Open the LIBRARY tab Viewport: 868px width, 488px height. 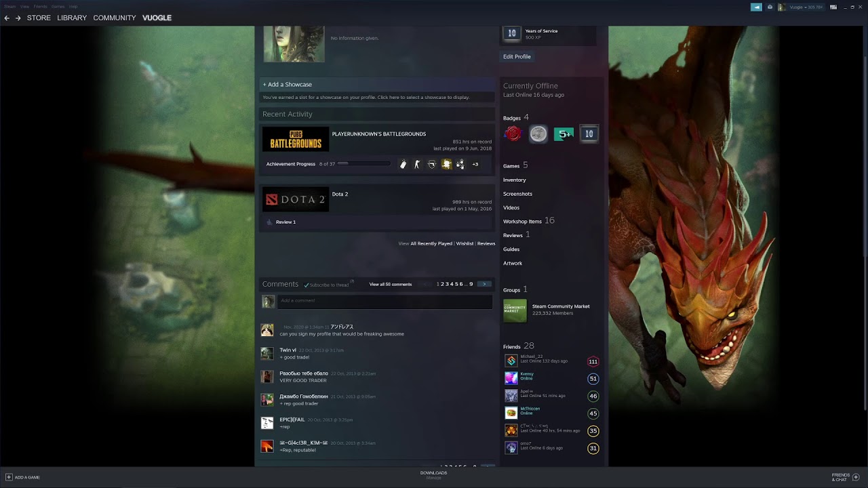(72, 18)
